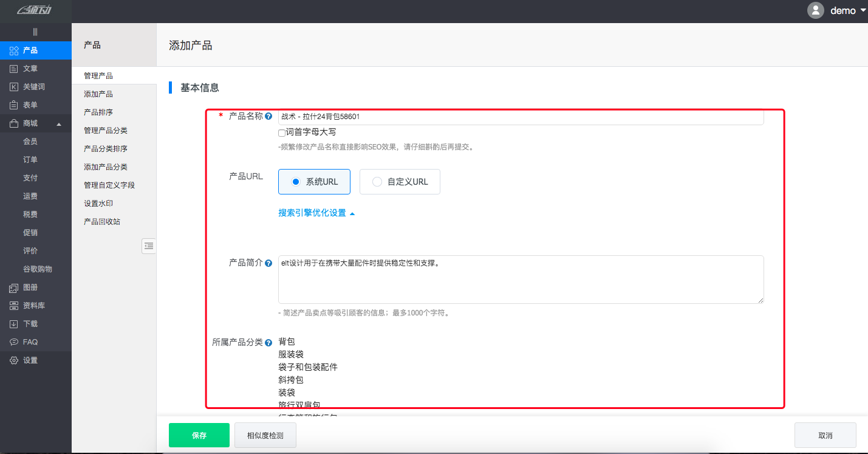
Task: Open the 设置 gear icon
Action: (x=14, y=360)
